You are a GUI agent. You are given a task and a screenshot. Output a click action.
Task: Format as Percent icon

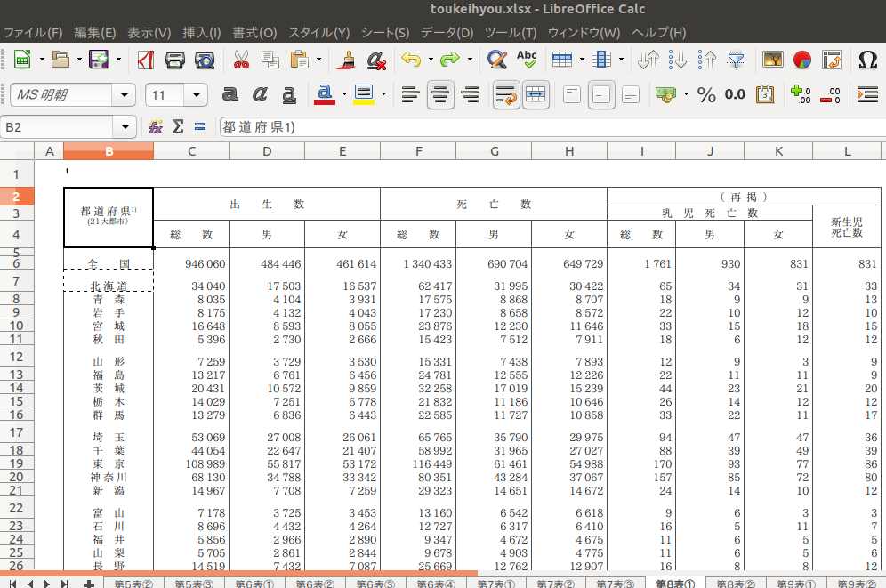coord(706,94)
